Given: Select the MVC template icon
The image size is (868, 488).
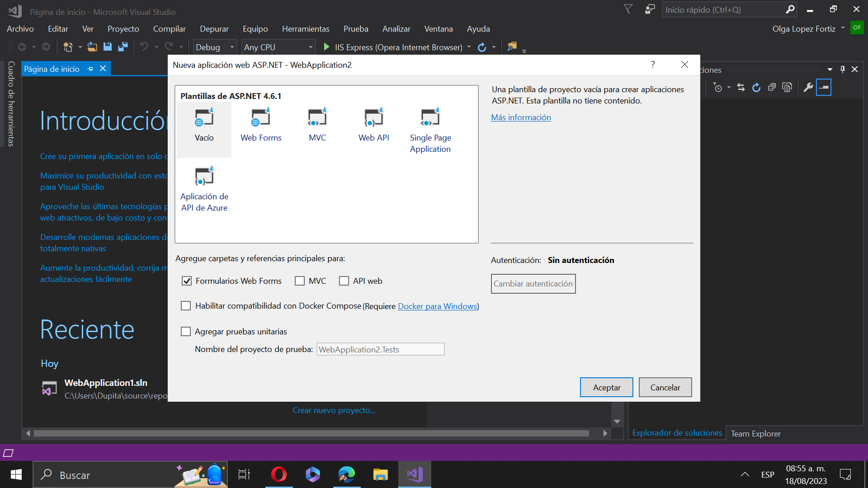Looking at the screenshot, I should pyautogui.click(x=317, y=118).
